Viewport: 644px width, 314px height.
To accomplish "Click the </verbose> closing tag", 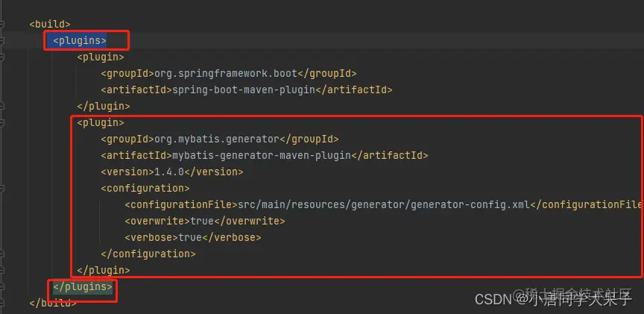I will click(x=232, y=238).
